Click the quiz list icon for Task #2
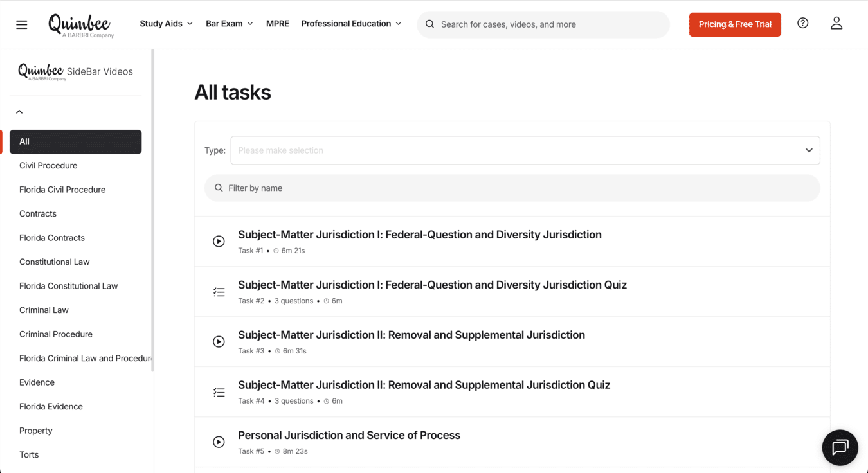The image size is (868, 473). click(x=219, y=292)
